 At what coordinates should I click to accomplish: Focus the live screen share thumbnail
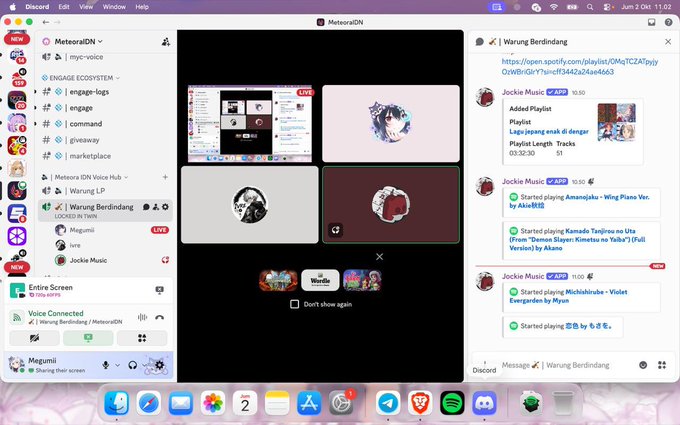(249, 124)
